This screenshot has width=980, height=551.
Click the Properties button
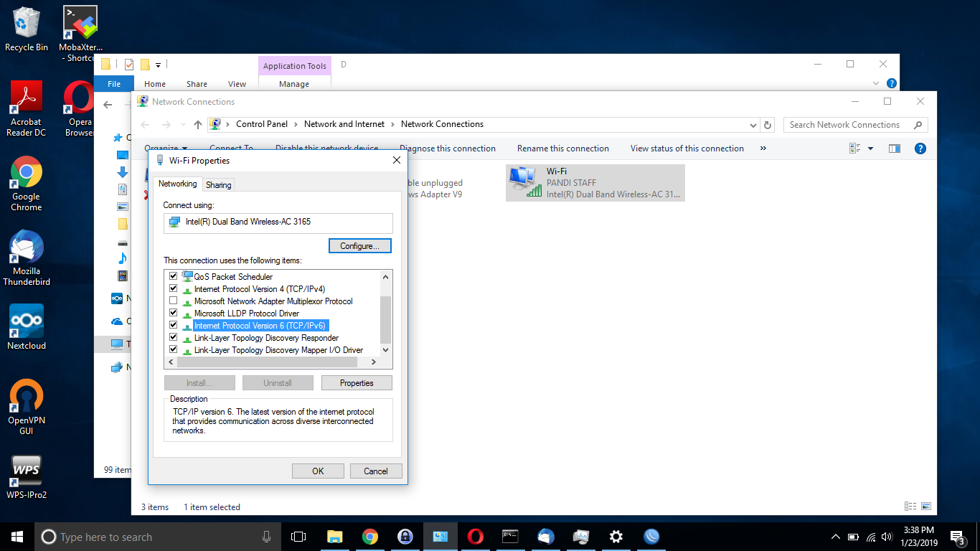click(x=357, y=383)
